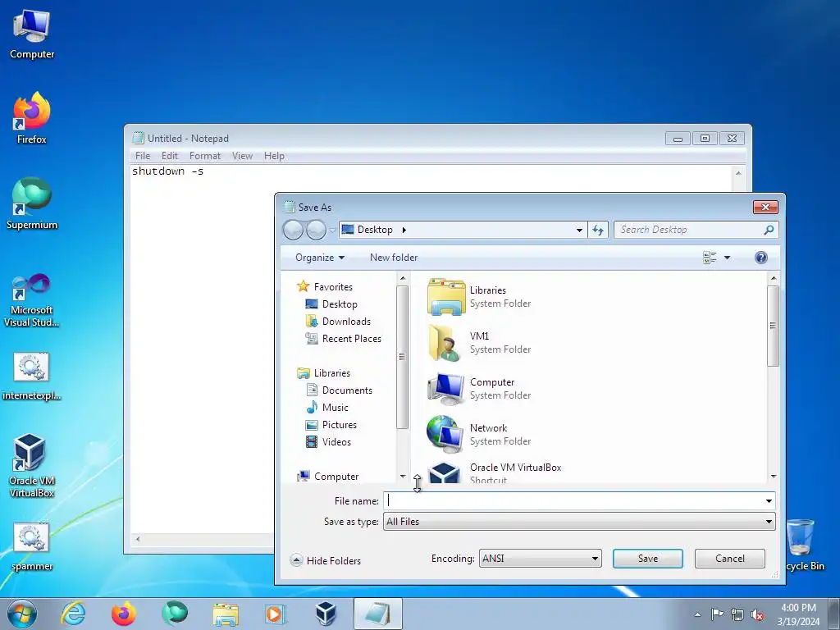Click the Notepad taskbar button
840x630 pixels.
(x=377, y=614)
